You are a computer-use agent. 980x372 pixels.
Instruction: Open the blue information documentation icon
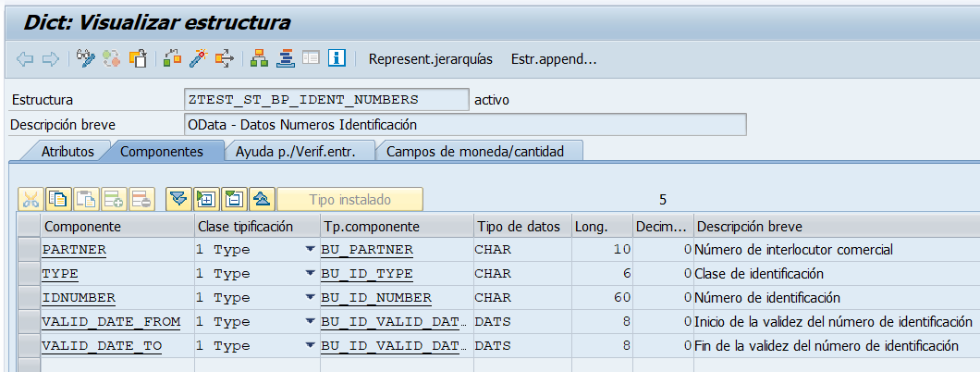tap(337, 59)
